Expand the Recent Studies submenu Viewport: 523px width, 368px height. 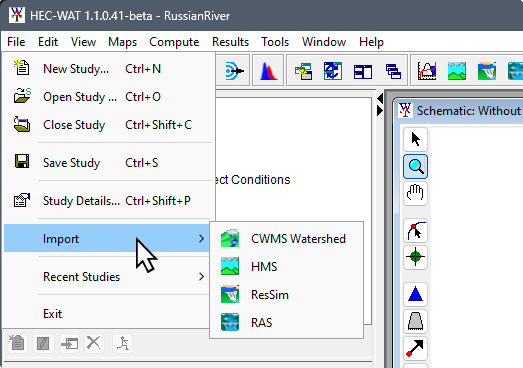click(x=108, y=277)
